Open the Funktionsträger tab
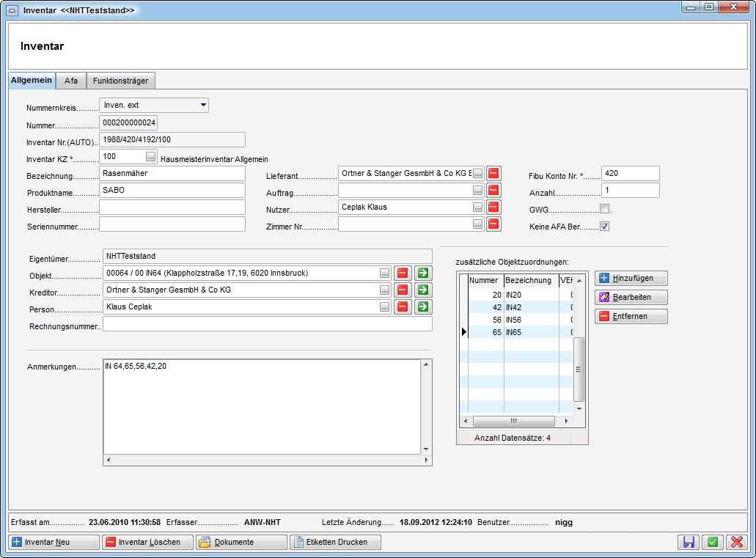 120,81
